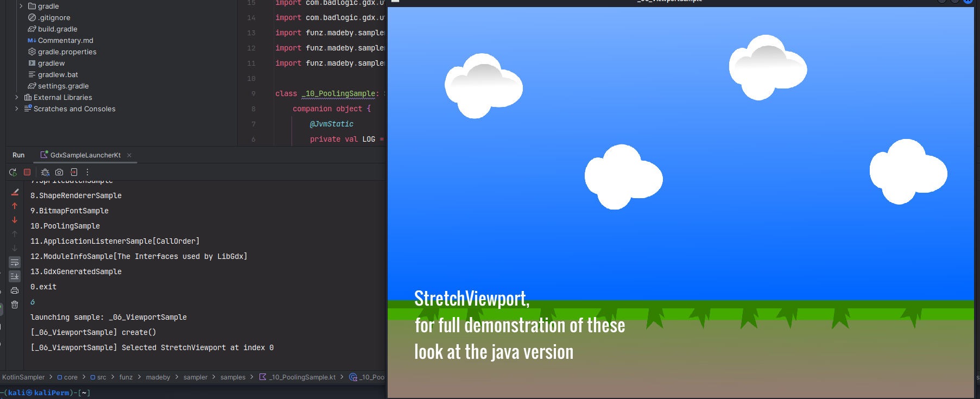The height and width of the screenshot is (399, 980).
Task: Click the External Libraries icon
Action: click(28, 98)
